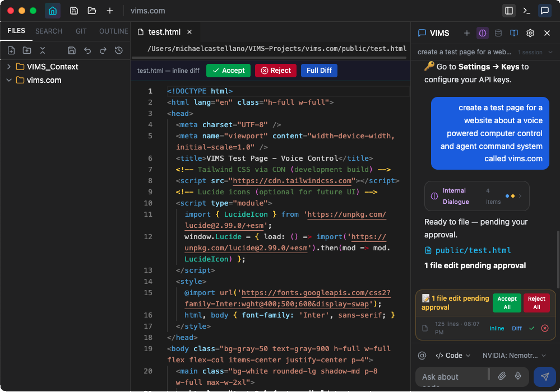Open the book icon in VIMS panel
Viewport: 560px width, 392px height.
(x=514, y=33)
